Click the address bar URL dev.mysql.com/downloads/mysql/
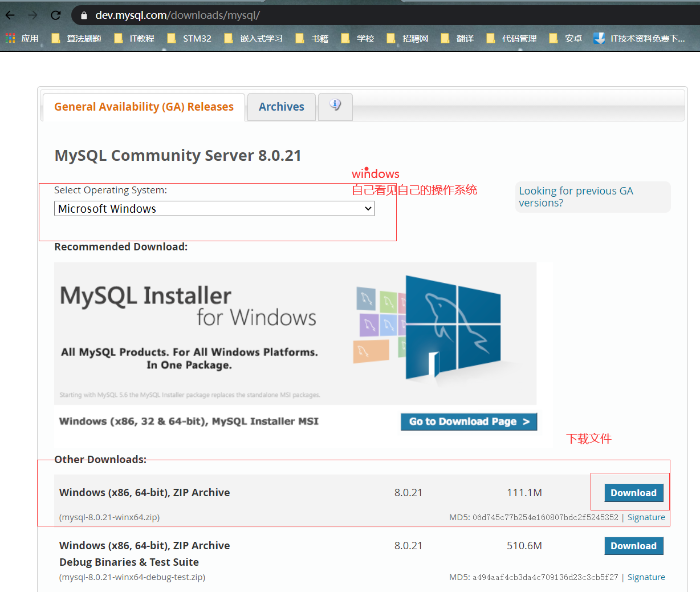 (177, 15)
